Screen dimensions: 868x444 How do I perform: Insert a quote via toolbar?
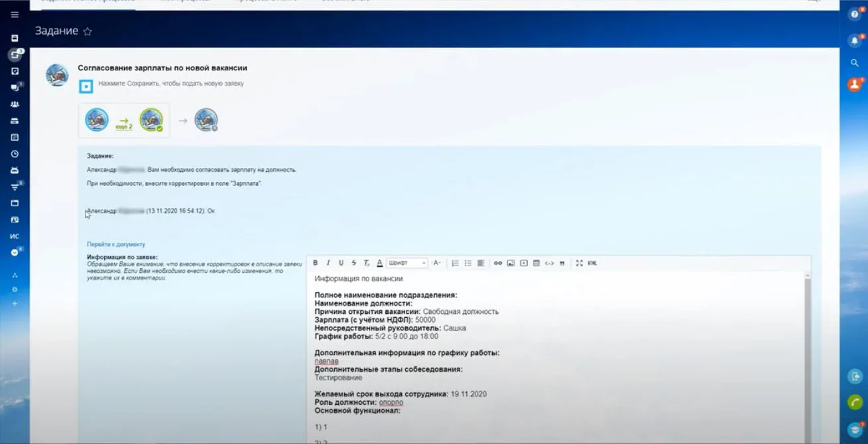[x=562, y=263]
